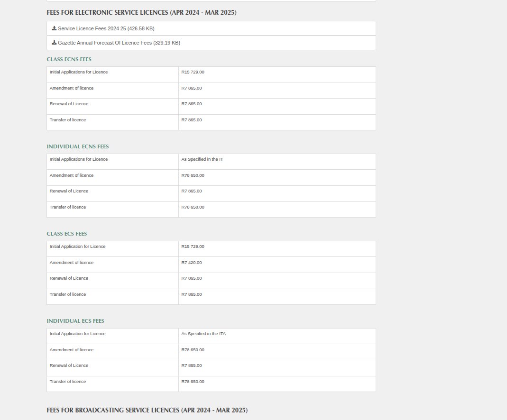507x420 pixels.
Task: Click 'Amendment of licence' in Individual ECNS table
Action: coord(72,175)
